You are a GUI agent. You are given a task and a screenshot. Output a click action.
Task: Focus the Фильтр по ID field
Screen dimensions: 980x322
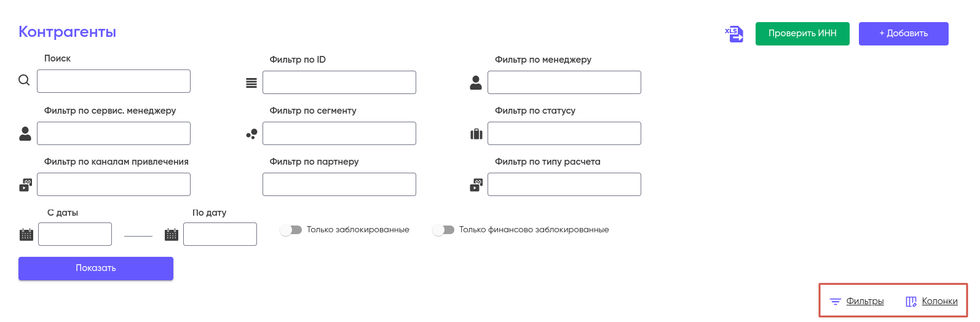tap(339, 82)
